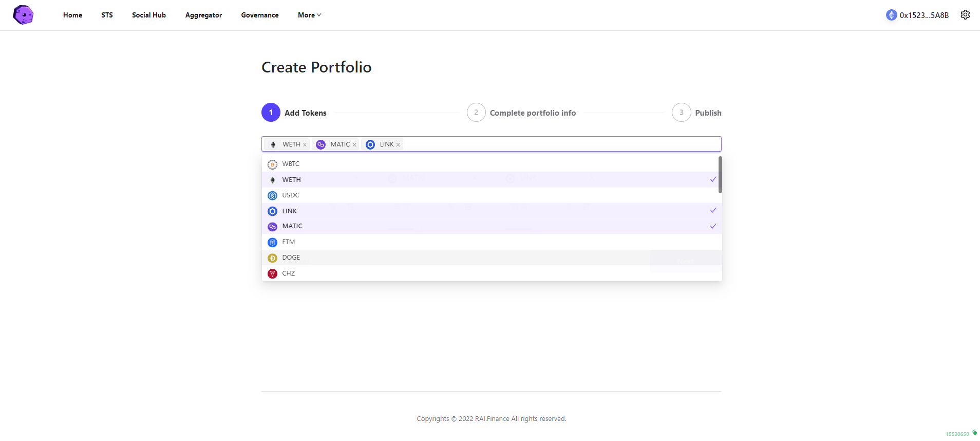
Task: Click wallet address 0x1523...5A8B
Action: [x=924, y=15]
